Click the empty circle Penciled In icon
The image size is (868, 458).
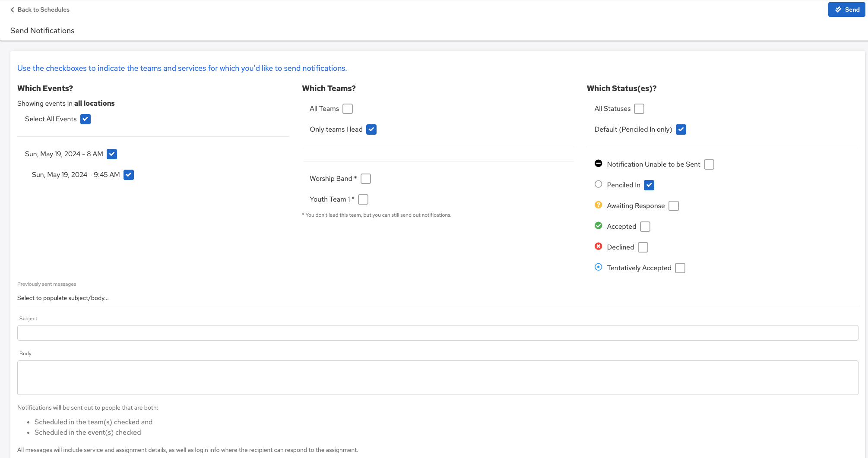pyautogui.click(x=598, y=184)
